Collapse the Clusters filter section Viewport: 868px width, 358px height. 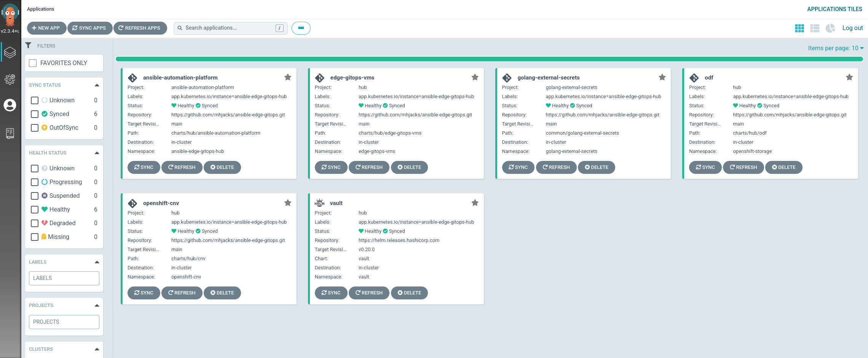[x=97, y=349]
